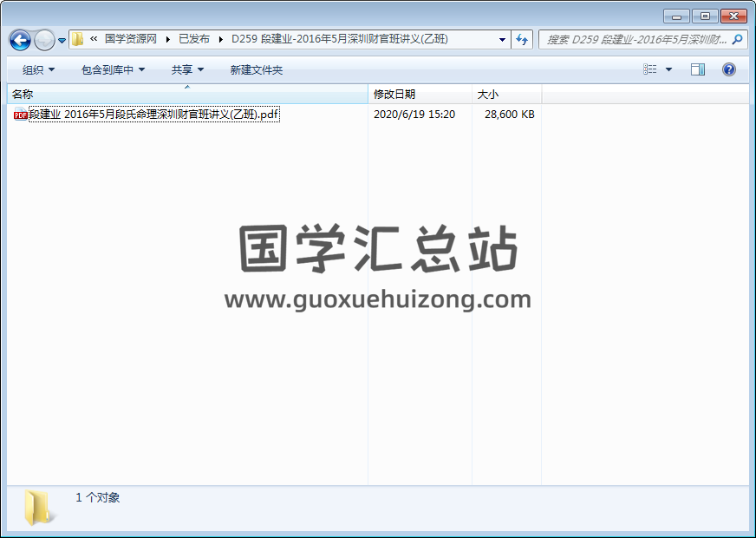Viewport: 756px width, 538px height.
Task: Click the search input field
Action: point(636,39)
